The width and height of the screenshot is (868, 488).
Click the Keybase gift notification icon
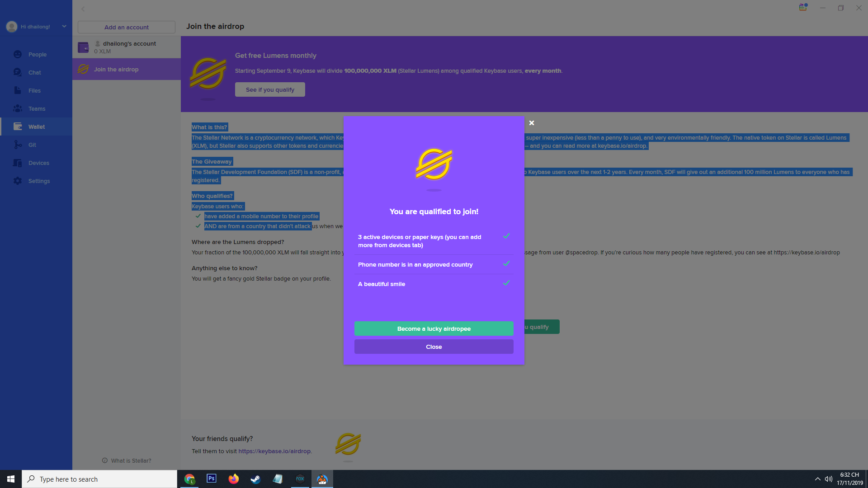[x=803, y=8]
